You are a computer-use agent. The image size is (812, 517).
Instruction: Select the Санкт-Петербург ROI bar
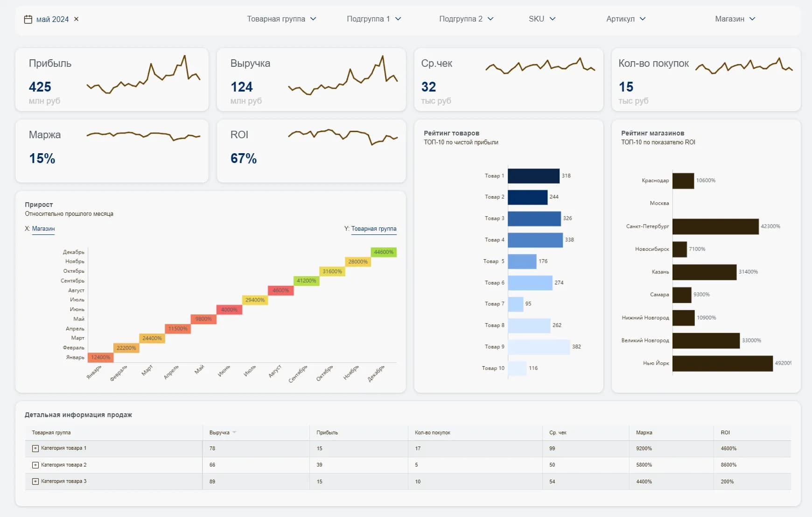pyautogui.click(x=715, y=227)
